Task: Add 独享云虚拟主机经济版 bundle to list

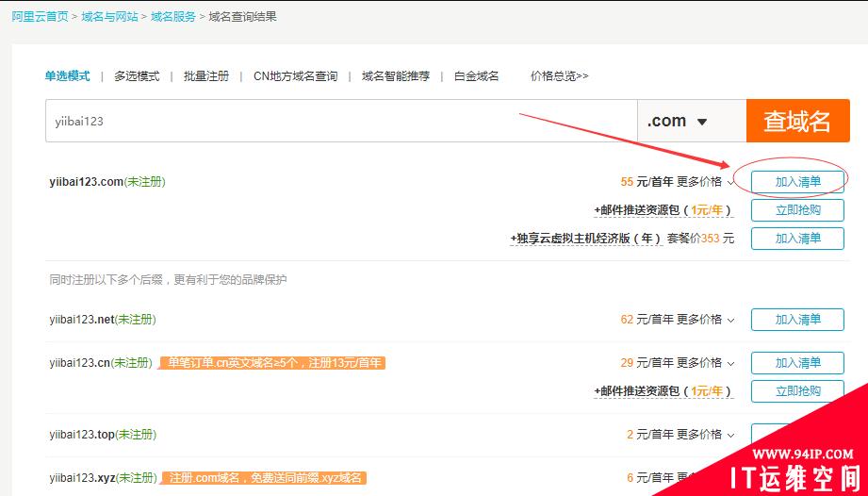Action: coord(797,239)
